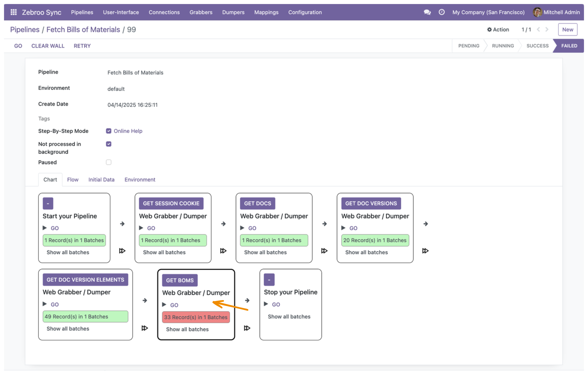Click play icon in Get Session Cookie card
The height and width of the screenshot is (375, 588).
(x=141, y=228)
